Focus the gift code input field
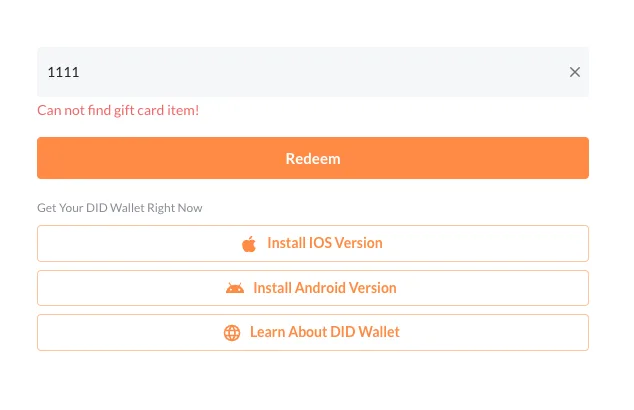The width and height of the screenshot is (634, 410). tap(313, 72)
